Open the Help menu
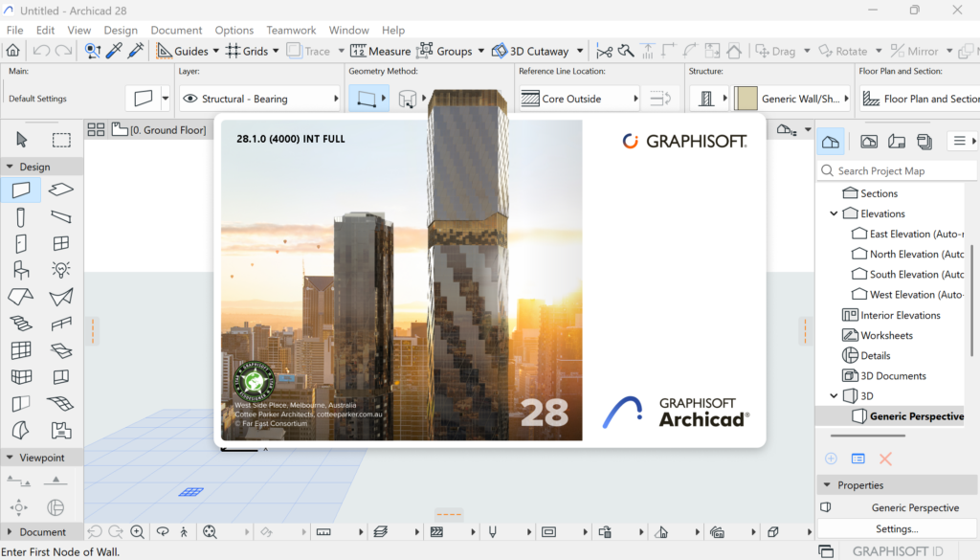The image size is (980, 560). (x=393, y=30)
